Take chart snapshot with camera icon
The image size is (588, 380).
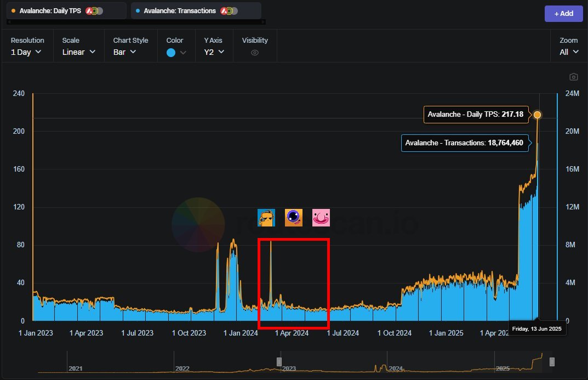(573, 77)
